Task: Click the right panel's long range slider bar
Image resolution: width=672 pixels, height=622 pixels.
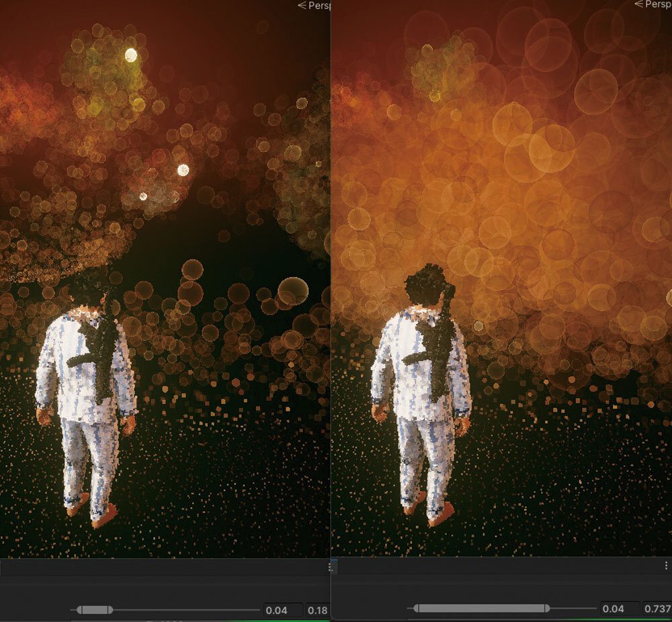Action: pyautogui.click(x=480, y=608)
